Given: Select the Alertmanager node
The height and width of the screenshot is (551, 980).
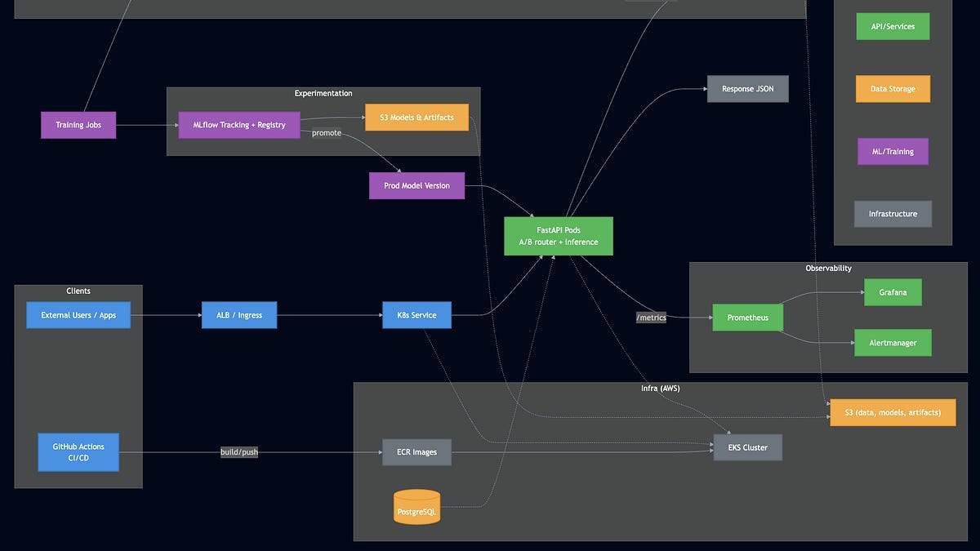Looking at the screenshot, I should [893, 343].
